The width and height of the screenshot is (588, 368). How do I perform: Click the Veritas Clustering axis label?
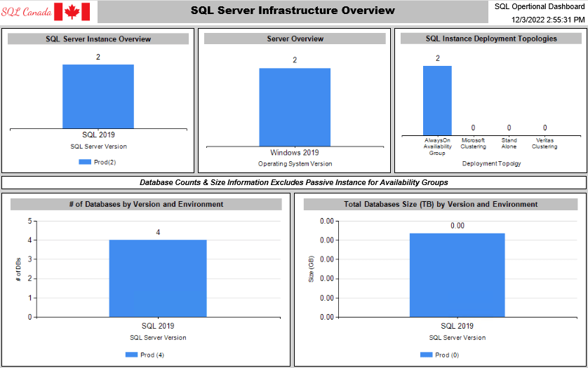click(x=544, y=143)
